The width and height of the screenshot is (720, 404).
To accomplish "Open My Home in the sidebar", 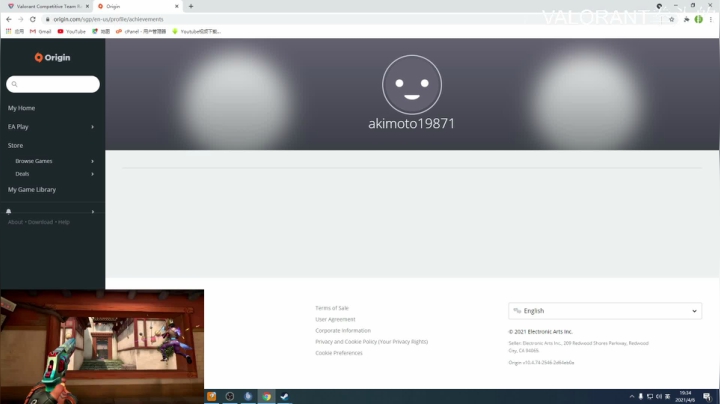I will (21, 108).
